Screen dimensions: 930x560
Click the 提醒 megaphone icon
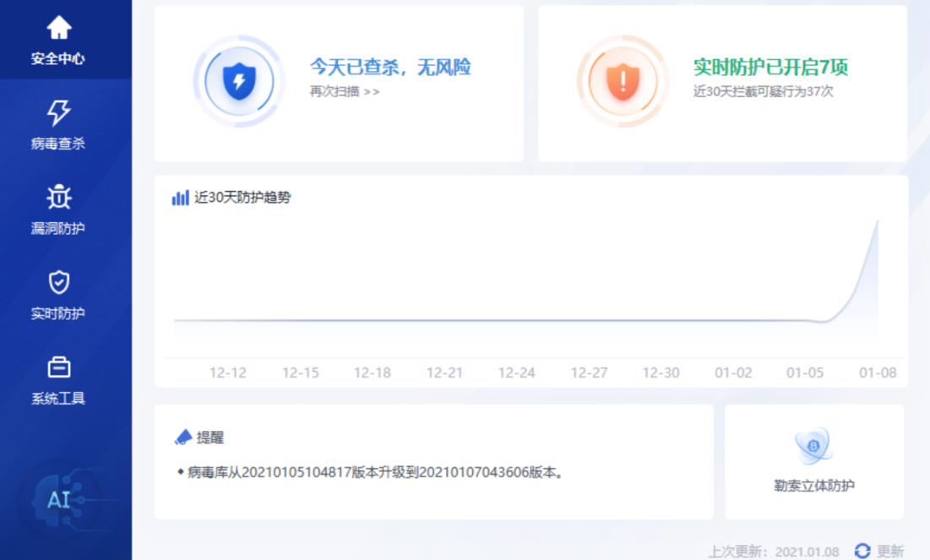click(183, 438)
